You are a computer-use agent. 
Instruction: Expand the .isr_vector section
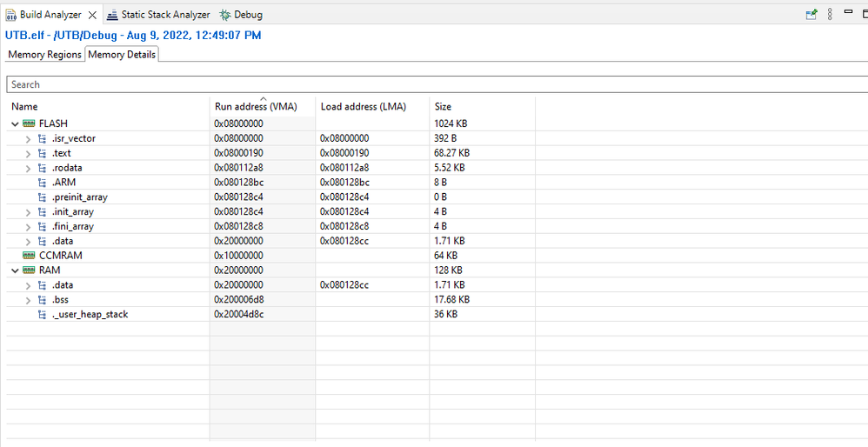tap(28, 139)
